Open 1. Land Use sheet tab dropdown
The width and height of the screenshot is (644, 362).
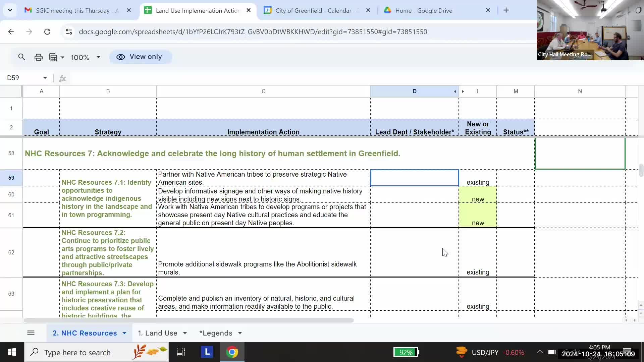(x=185, y=333)
